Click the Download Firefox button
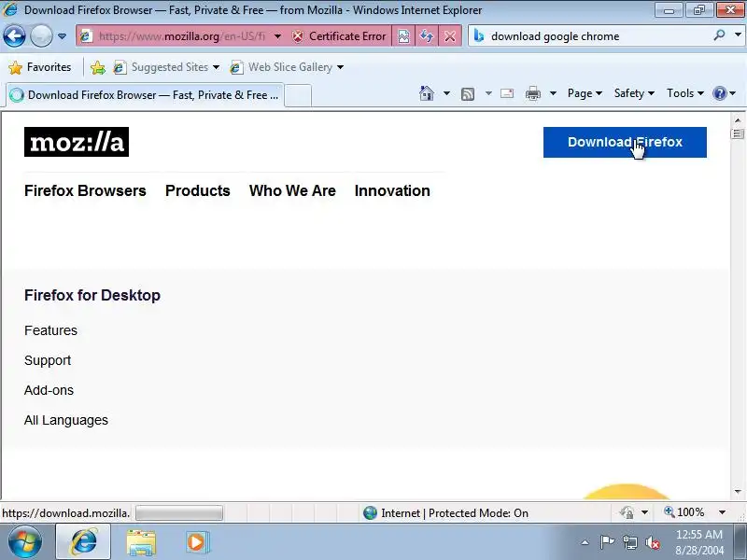747x560 pixels. [x=625, y=142]
